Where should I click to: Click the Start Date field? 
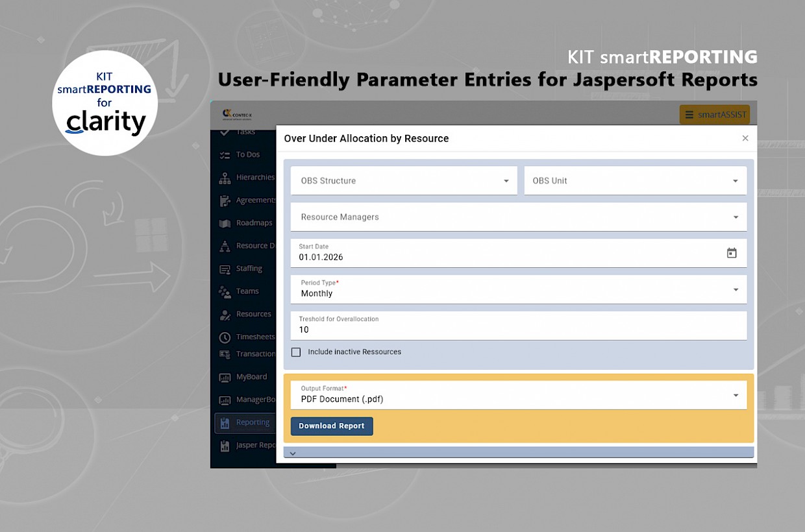point(519,253)
